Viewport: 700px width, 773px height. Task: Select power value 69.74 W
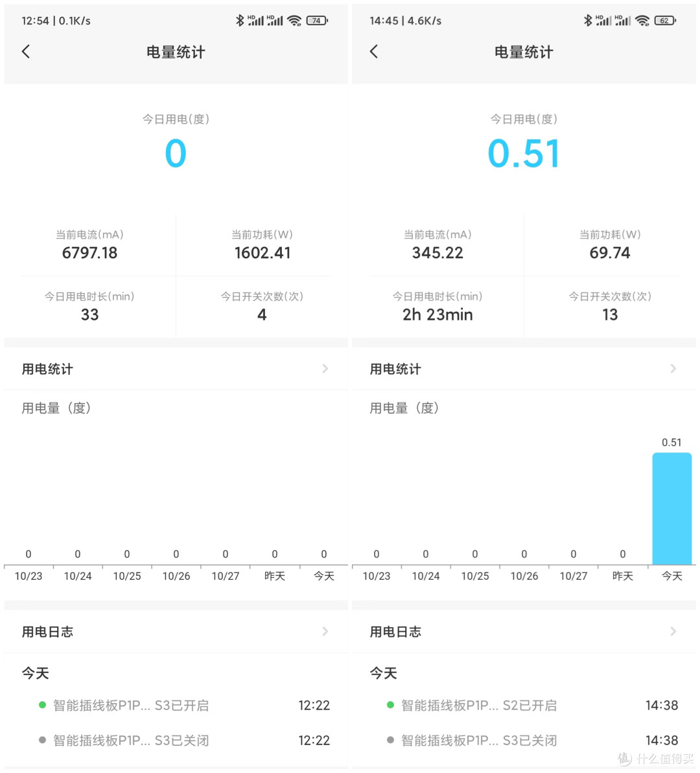(610, 253)
